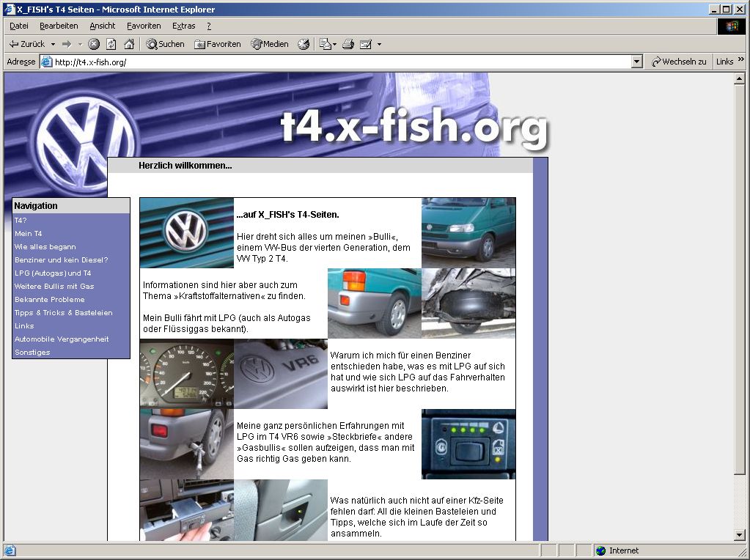Stop loading the page with the Stop icon
Viewport: 750px width, 560px height.
coord(95,44)
